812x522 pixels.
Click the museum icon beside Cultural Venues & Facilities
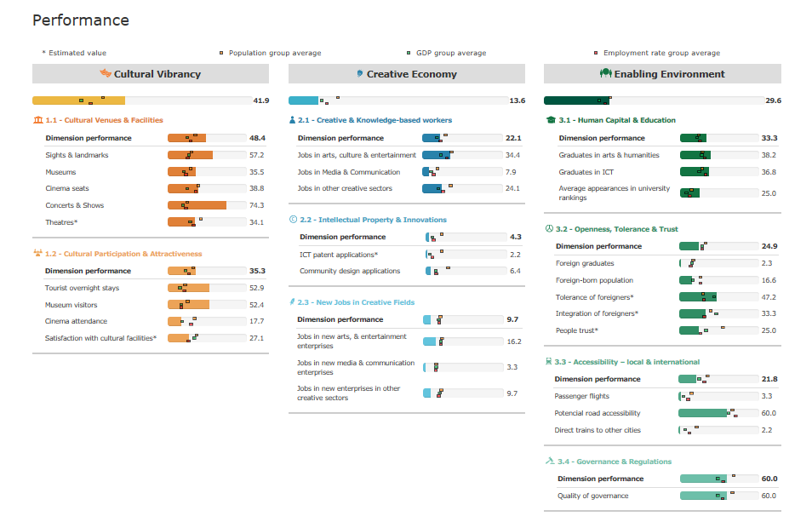[x=37, y=120]
